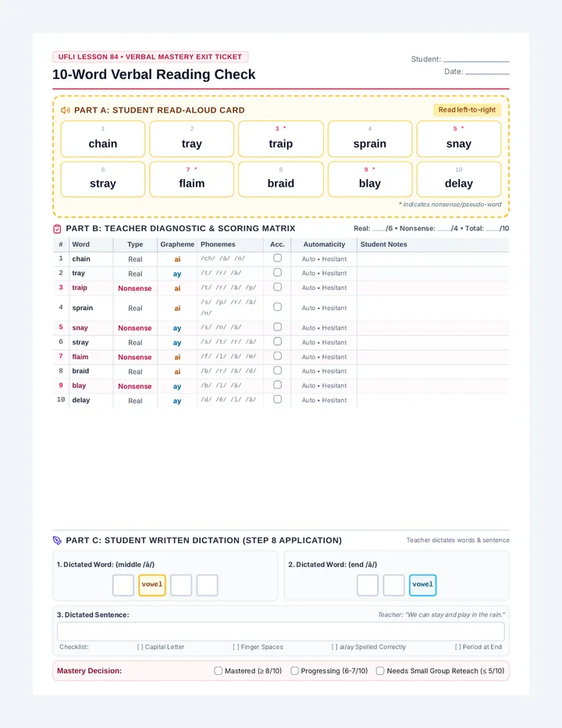The width and height of the screenshot is (562, 728).
Task: Click the Period at End checklist item
Action: (478, 647)
